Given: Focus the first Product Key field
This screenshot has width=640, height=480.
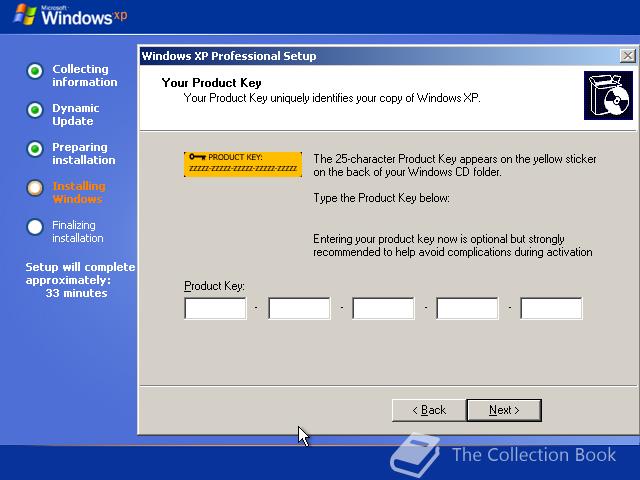Looking at the screenshot, I should (215, 308).
